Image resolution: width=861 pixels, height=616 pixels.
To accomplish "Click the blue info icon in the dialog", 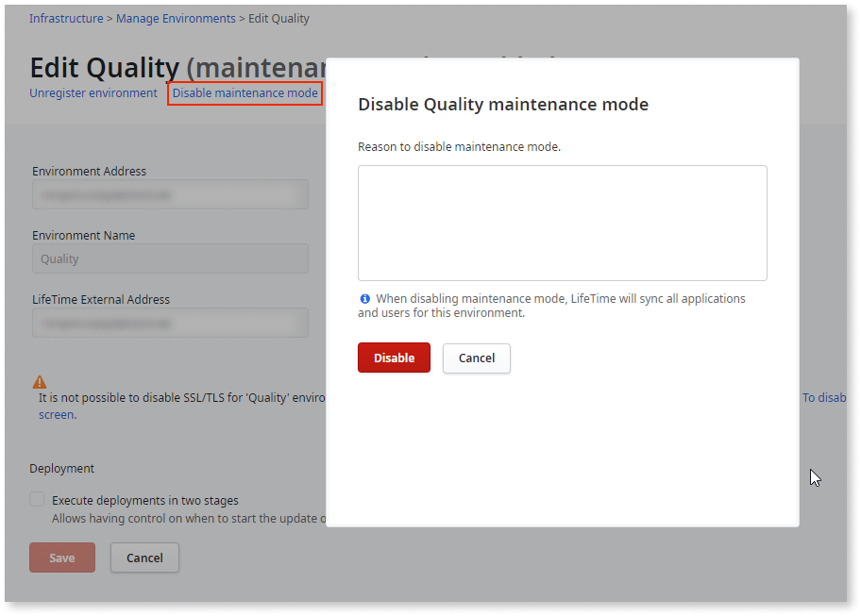I will [364, 298].
